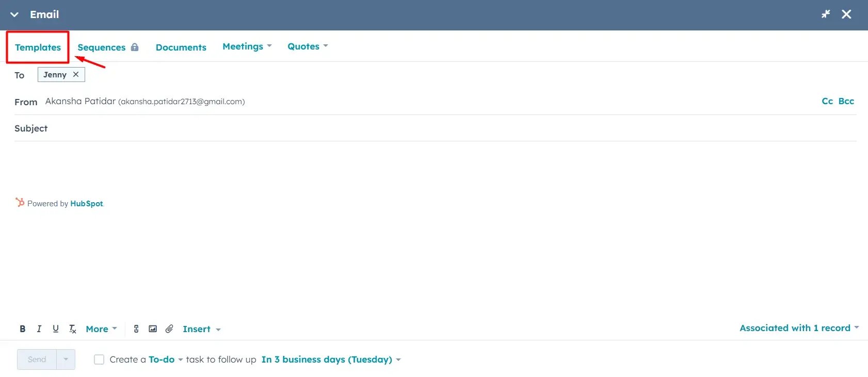Remove Jenny from recipients
This screenshot has height=377, width=868.
76,74
